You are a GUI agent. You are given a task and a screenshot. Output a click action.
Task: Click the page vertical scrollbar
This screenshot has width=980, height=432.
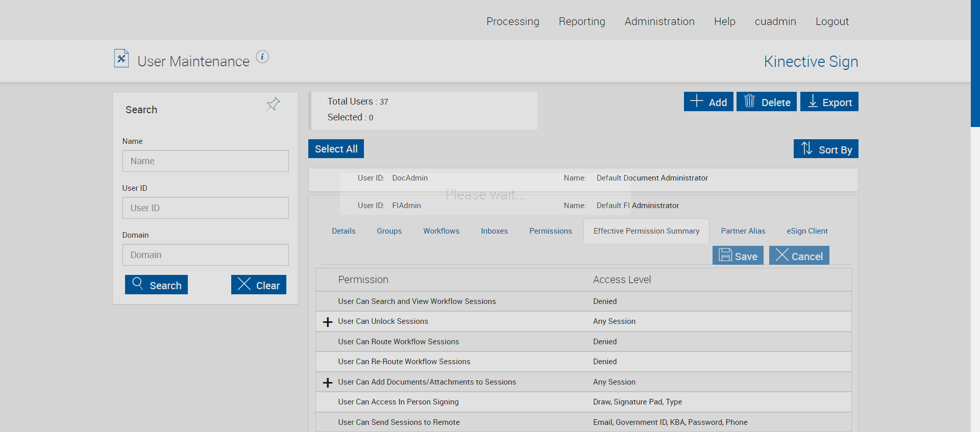pos(975,63)
